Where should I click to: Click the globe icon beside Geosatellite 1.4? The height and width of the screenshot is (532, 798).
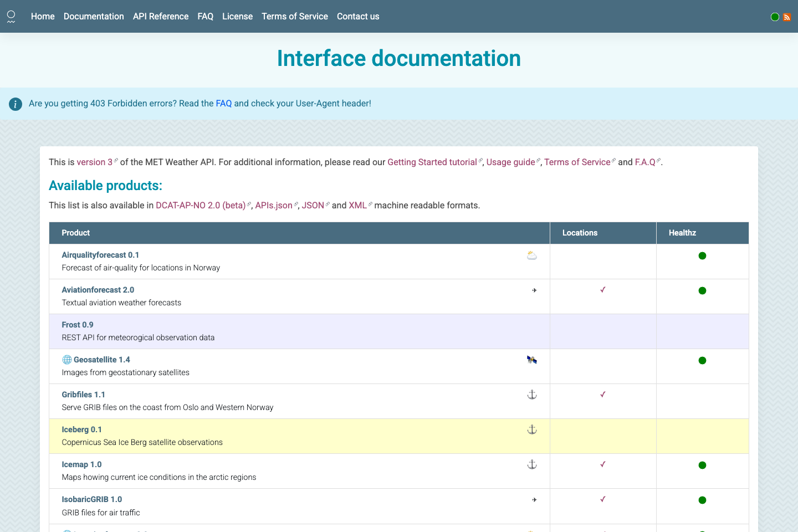tap(67, 359)
